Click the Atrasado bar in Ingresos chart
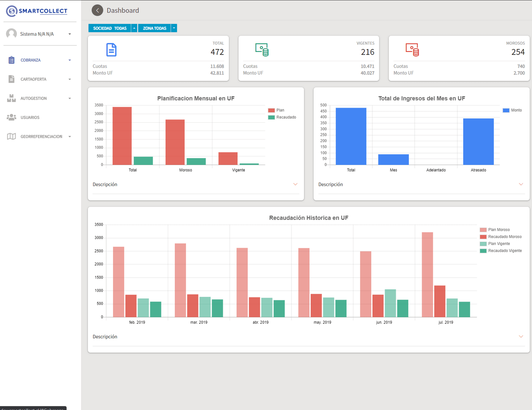532x410 pixels. pyautogui.click(x=478, y=142)
